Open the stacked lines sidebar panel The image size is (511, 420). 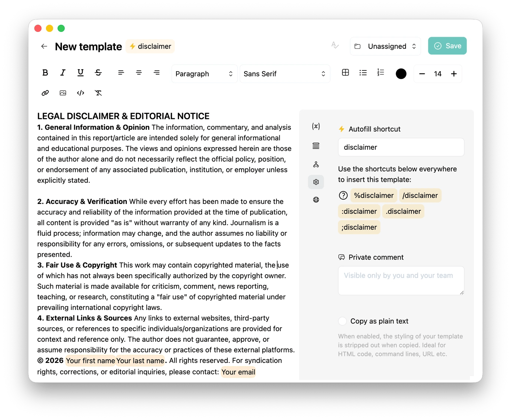pos(316,146)
